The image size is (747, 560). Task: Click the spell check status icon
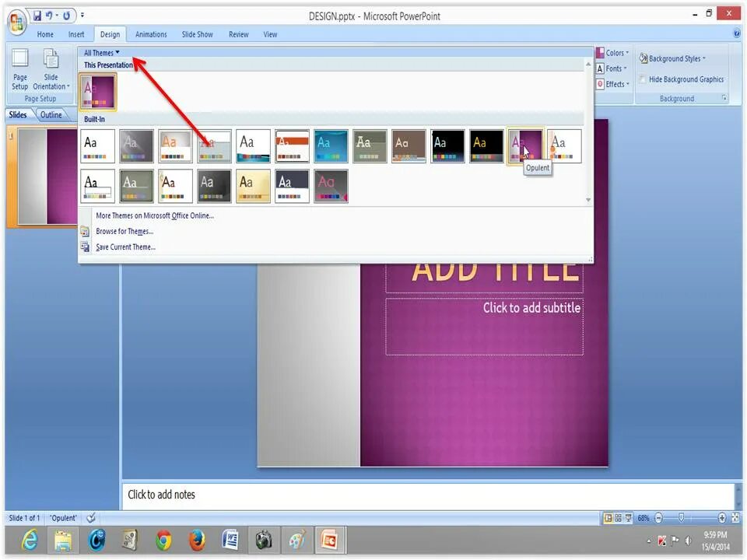coord(91,518)
